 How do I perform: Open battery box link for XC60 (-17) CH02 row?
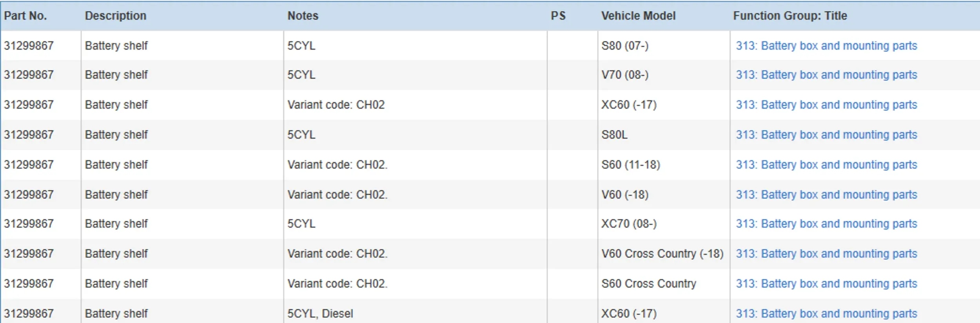pyautogui.click(x=826, y=105)
